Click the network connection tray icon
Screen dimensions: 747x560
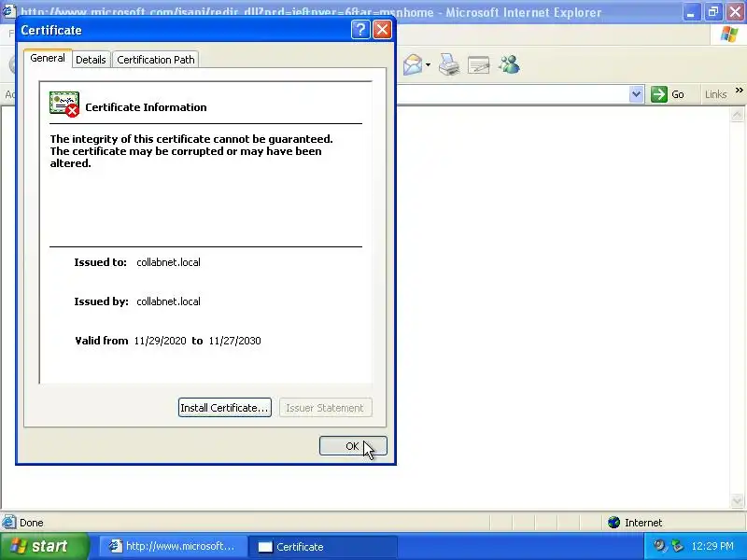pyautogui.click(x=677, y=546)
